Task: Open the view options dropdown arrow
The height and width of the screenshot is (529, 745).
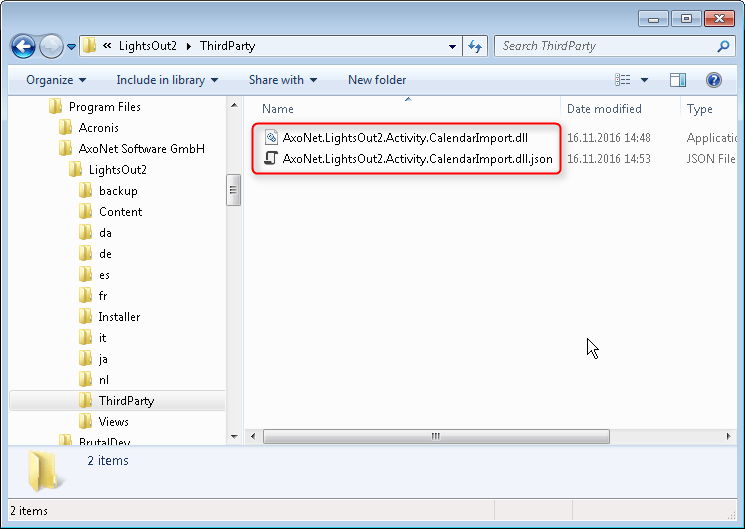Action: 644,80
